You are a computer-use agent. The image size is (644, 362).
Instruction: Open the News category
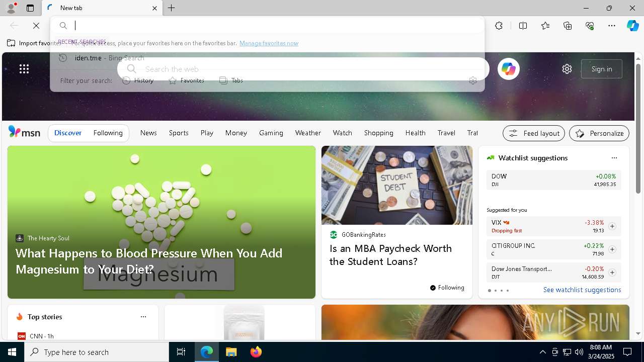click(x=148, y=133)
